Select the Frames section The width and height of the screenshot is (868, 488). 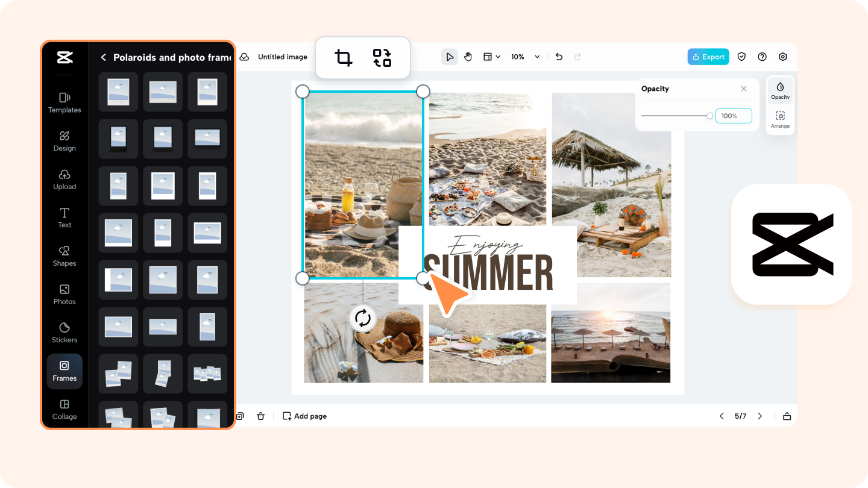[64, 371]
